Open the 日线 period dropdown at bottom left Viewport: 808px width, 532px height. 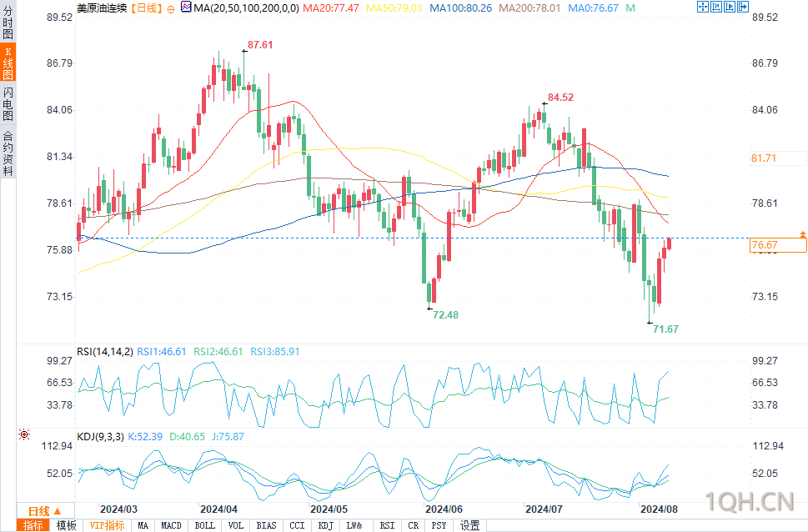[x=45, y=511]
